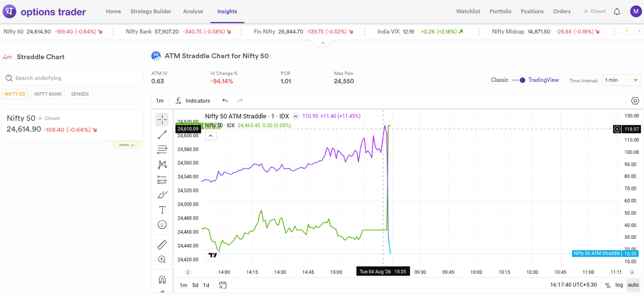Open the Time Interval 1 min dropdown
This screenshot has width=644, height=295.
[621, 80]
